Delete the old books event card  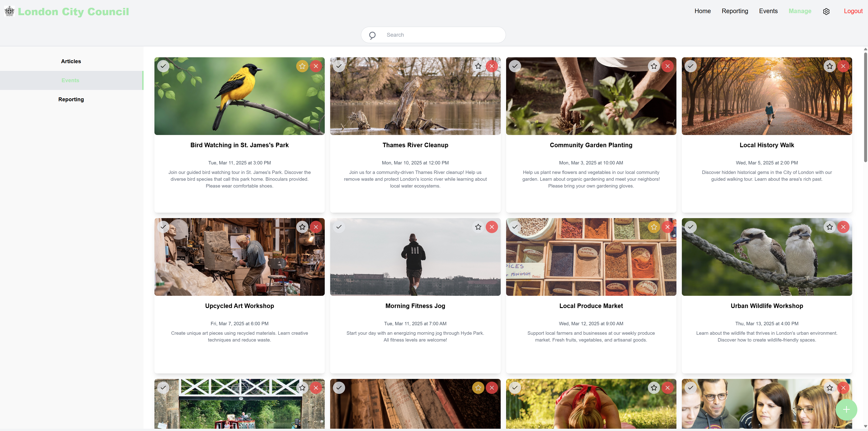[x=492, y=388]
